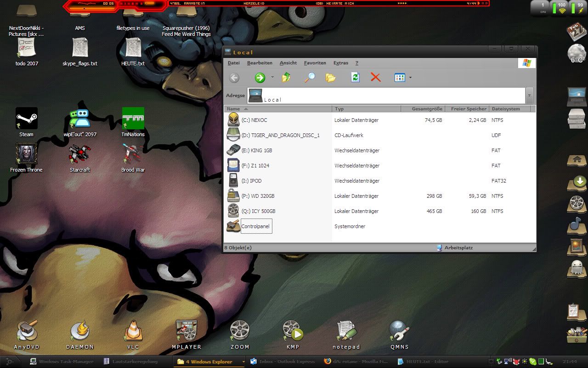588x368 pixels.
Task: Click the red Delete X icon
Action: [376, 78]
